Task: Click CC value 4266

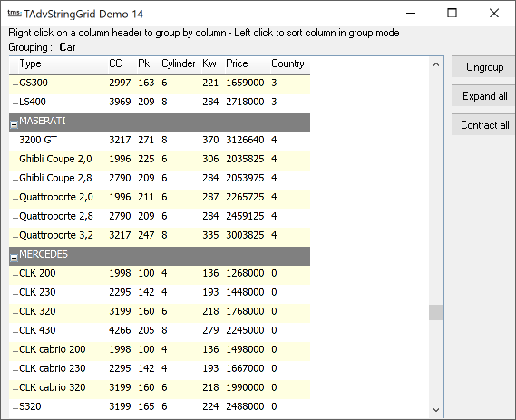Action: (x=120, y=331)
